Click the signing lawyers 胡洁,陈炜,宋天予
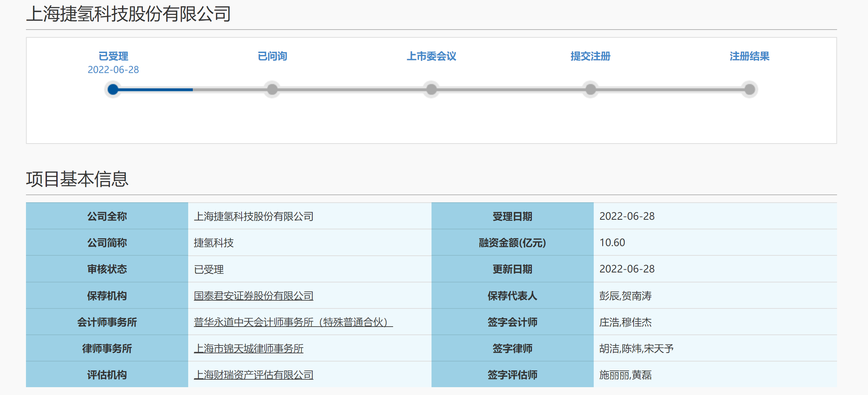Viewport: 868px width, 395px height. point(636,348)
